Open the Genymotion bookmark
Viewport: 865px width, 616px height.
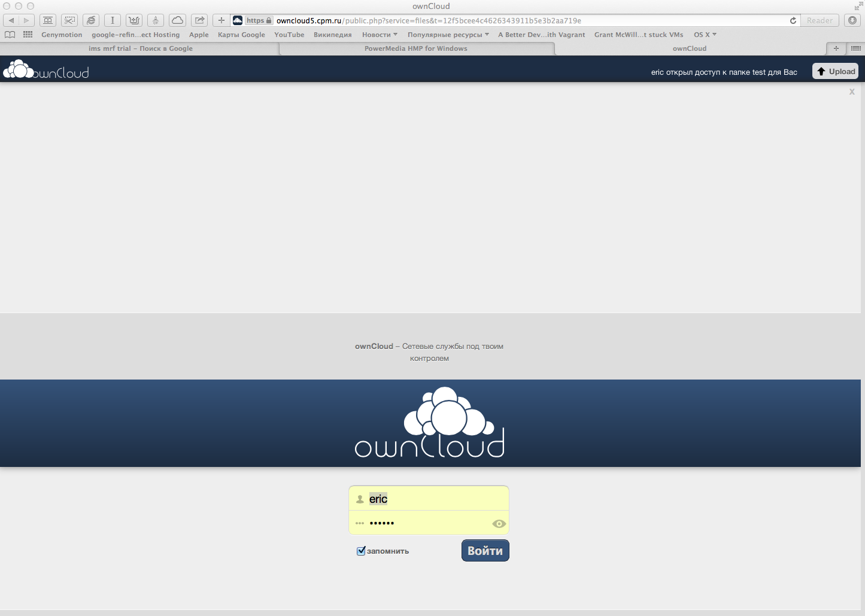[62, 35]
